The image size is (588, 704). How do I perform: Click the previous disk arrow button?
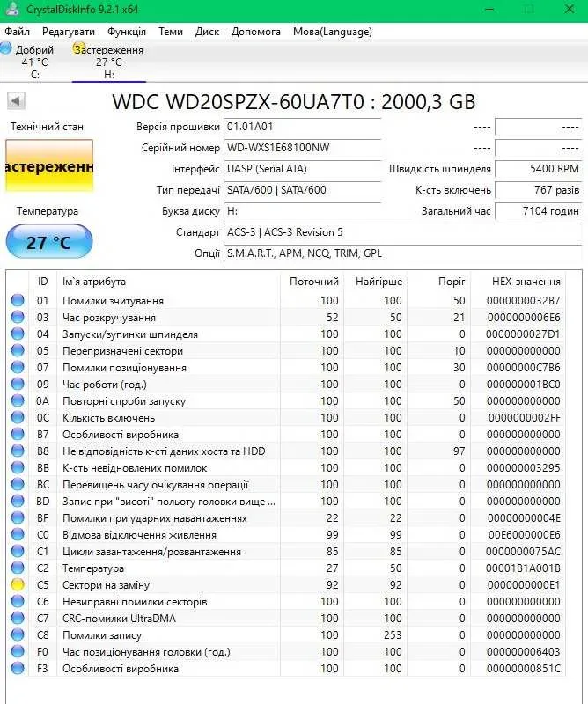coord(16,100)
